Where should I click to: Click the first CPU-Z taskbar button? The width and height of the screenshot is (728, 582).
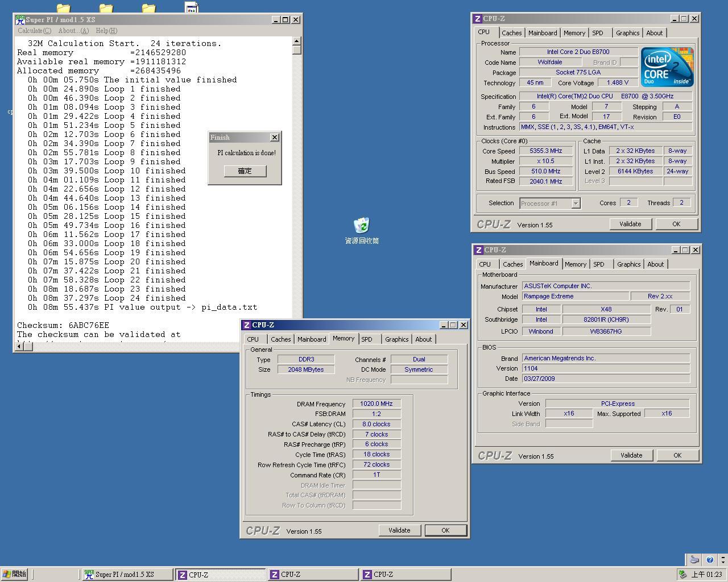(221, 575)
